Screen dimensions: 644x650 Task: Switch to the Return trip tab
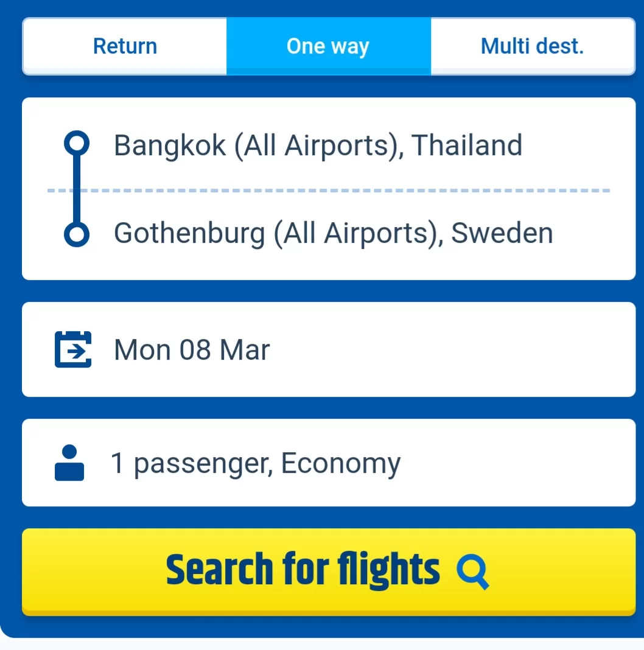(x=125, y=46)
